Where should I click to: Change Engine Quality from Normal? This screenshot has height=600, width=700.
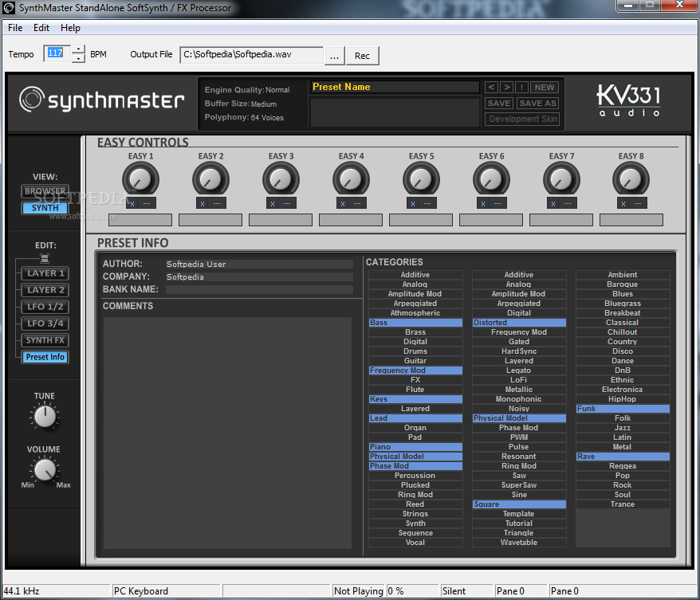(277, 90)
